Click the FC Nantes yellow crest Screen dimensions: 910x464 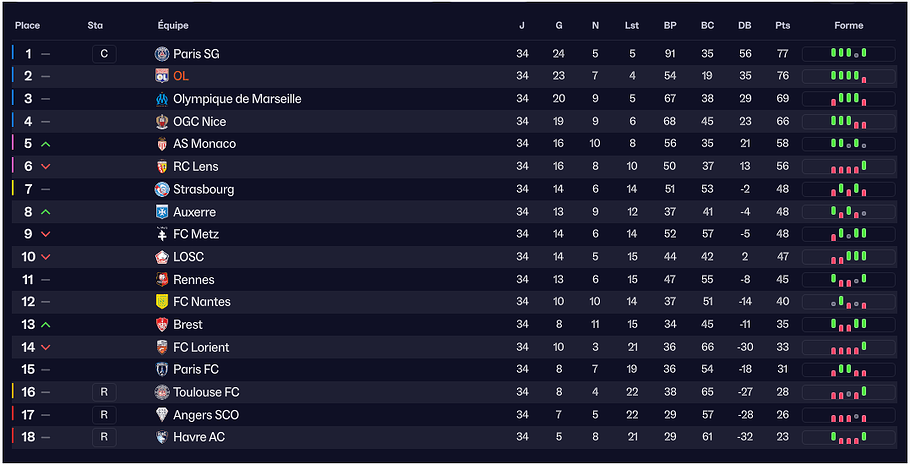(162, 302)
